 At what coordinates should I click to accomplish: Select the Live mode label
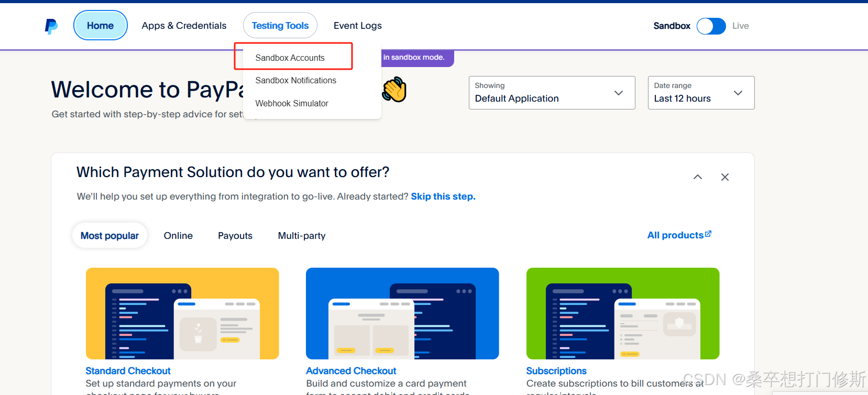point(740,26)
